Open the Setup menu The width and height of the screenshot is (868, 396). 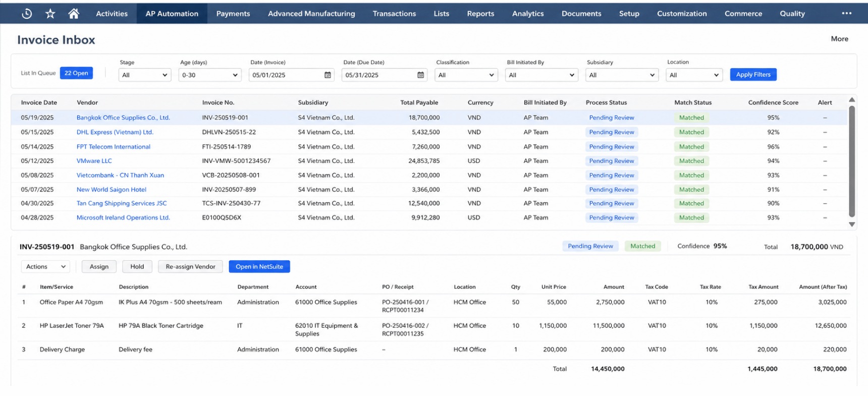[629, 14]
